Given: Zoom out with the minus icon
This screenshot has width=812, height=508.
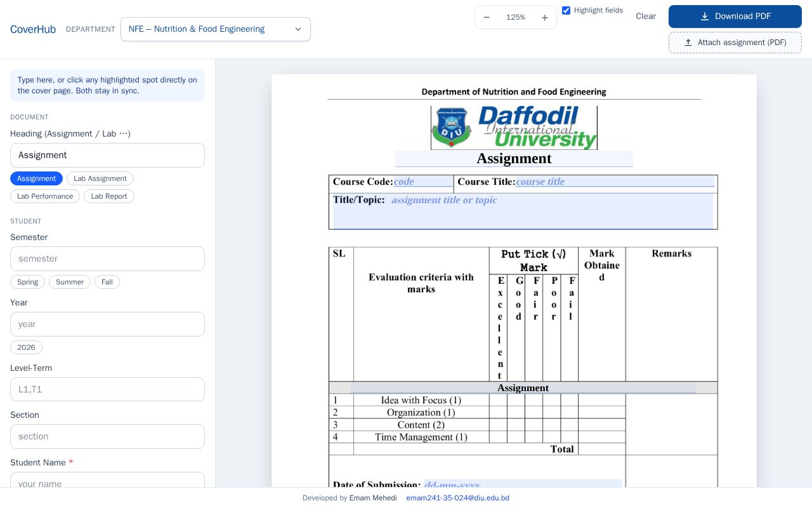Looking at the screenshot, I should coord(487,17).
